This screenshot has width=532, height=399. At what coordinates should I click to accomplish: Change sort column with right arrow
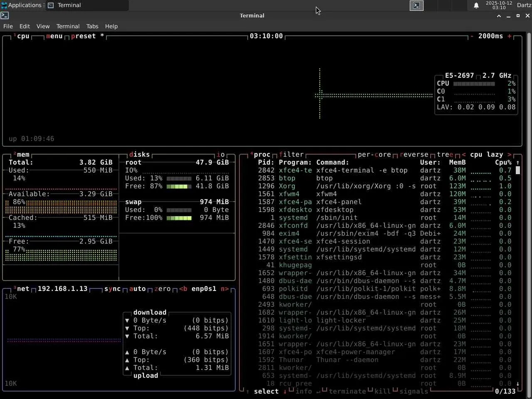coord(510,155)
